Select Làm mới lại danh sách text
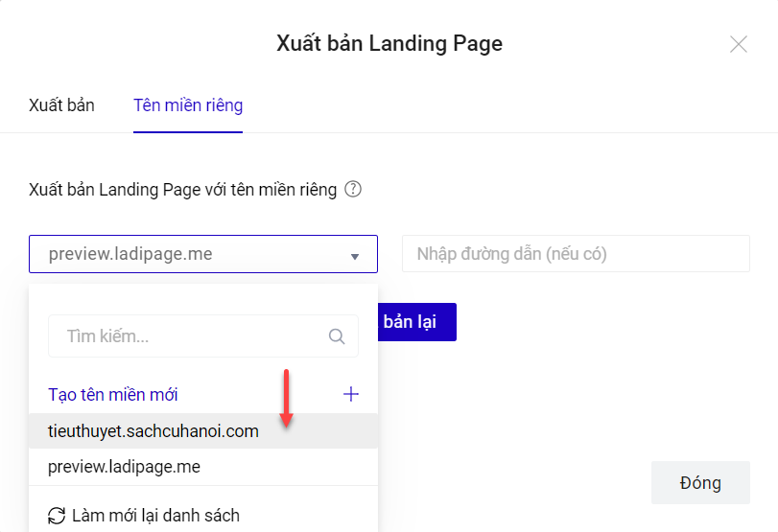Screen dimensions: 778x532 [155, 516]
